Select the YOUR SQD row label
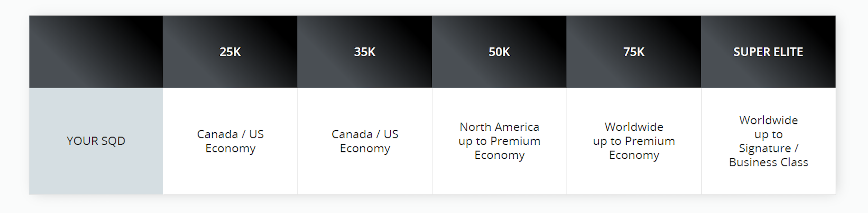868x213 pixels. tap(96, 141)
